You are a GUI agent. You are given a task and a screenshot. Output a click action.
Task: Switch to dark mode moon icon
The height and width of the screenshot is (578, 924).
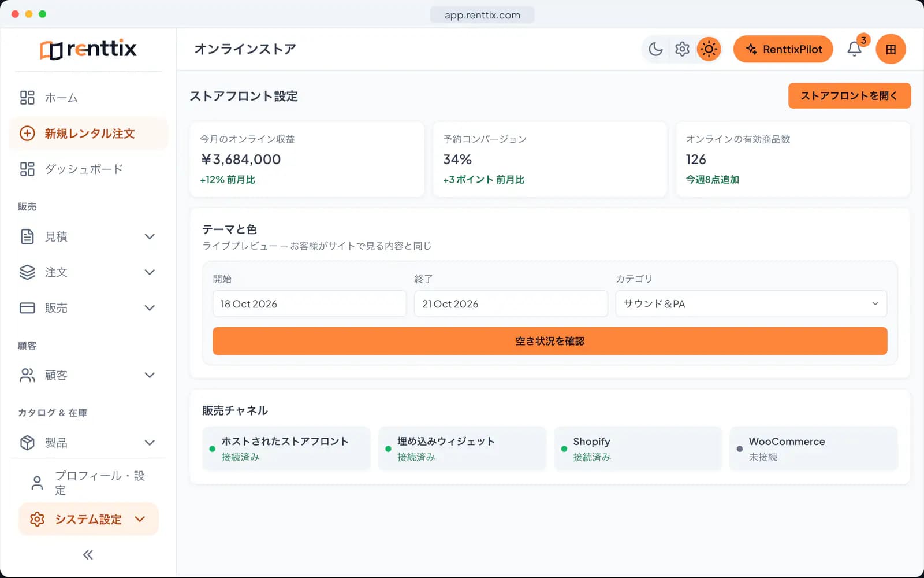(655, 49)
